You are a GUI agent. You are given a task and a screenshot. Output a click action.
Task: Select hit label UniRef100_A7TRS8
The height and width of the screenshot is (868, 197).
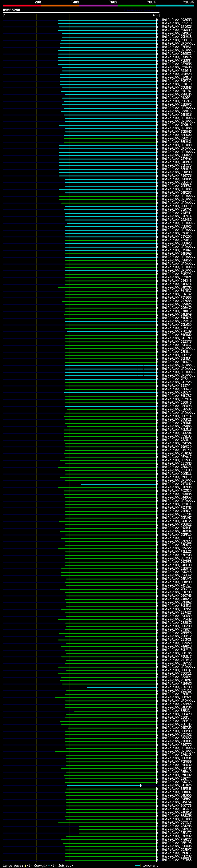coord(177,860)
